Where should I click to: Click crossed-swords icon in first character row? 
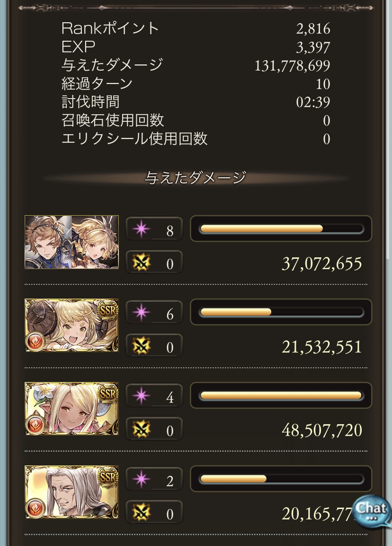(142, 263)
